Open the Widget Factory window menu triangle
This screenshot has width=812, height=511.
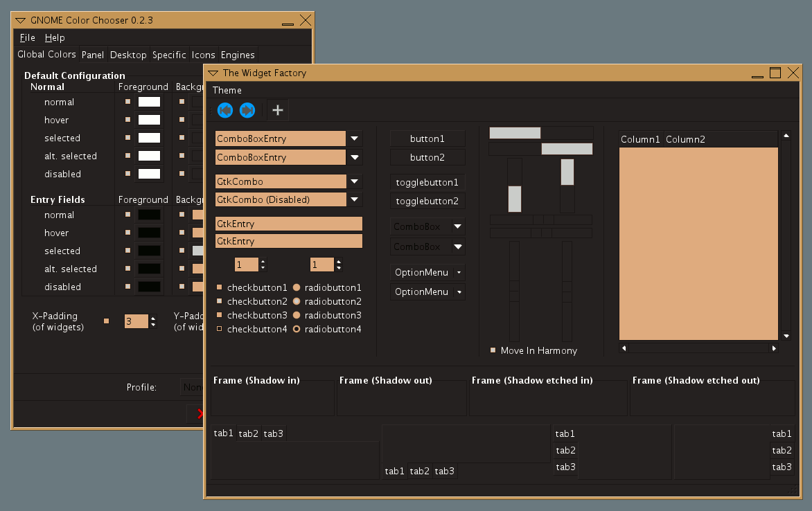point(213,73)
